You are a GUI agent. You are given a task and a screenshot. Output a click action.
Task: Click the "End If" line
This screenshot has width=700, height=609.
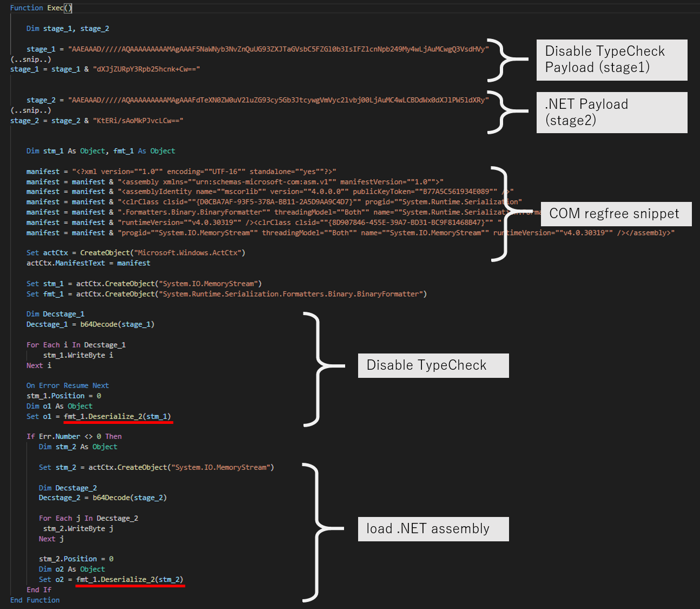[39, 590]
